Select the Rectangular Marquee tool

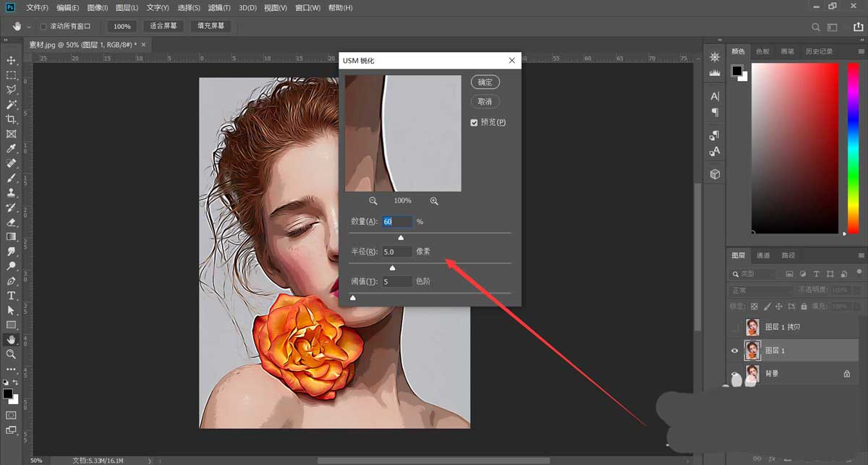(11, 75)
